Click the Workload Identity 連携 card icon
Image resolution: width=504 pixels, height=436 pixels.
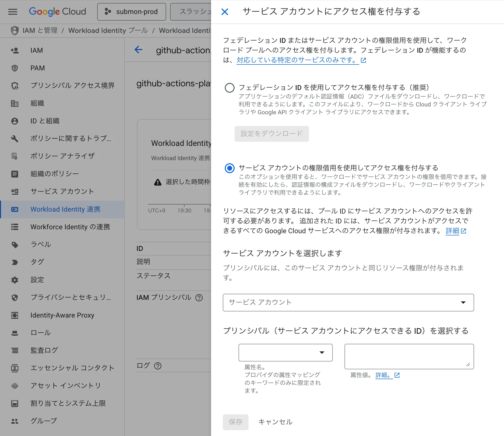click(x=15, y=209)
